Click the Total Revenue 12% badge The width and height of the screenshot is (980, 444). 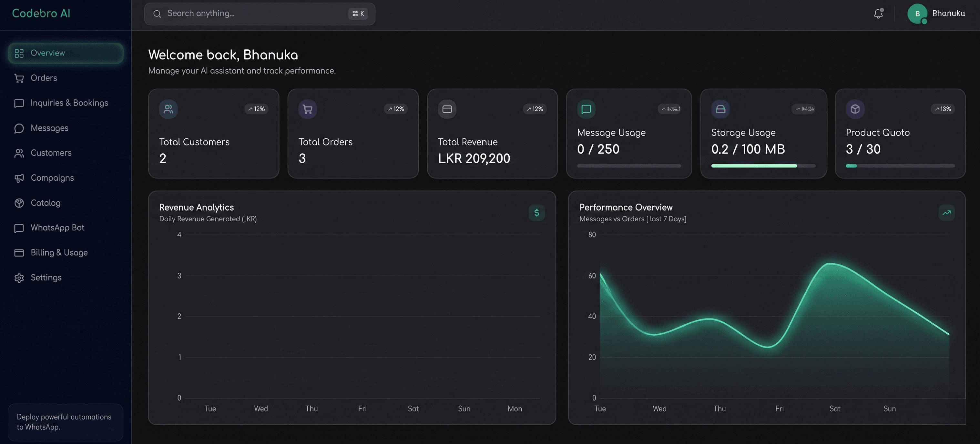click(535, 109)
